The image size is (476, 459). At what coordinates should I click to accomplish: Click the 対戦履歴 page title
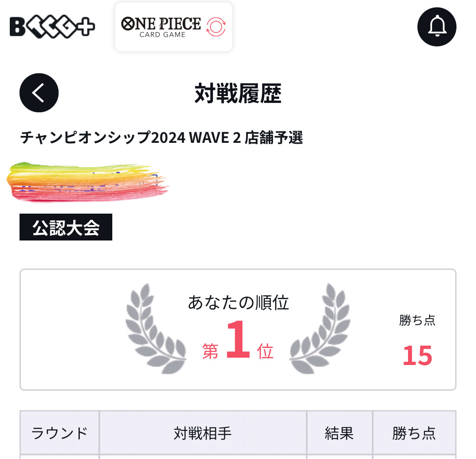(x=238, y=93)
